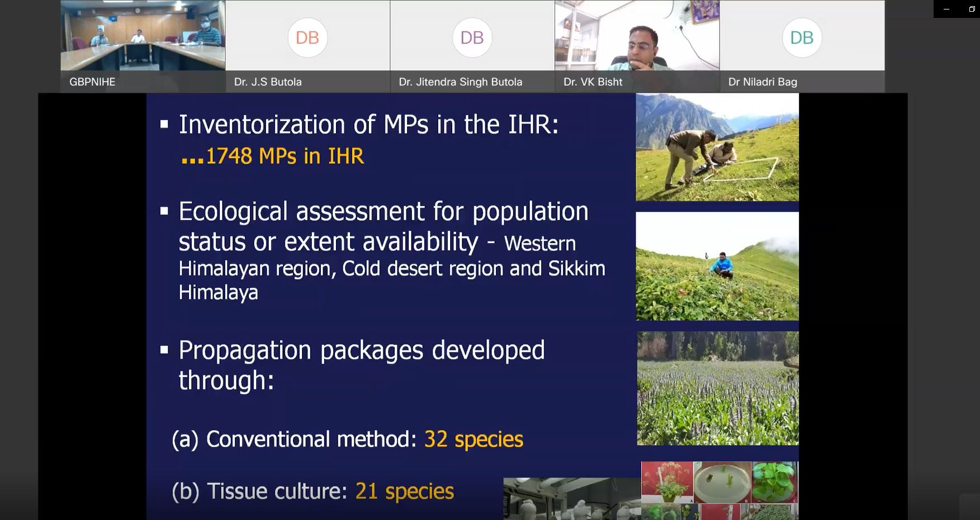Minimize the meeting window

(946, 9)
